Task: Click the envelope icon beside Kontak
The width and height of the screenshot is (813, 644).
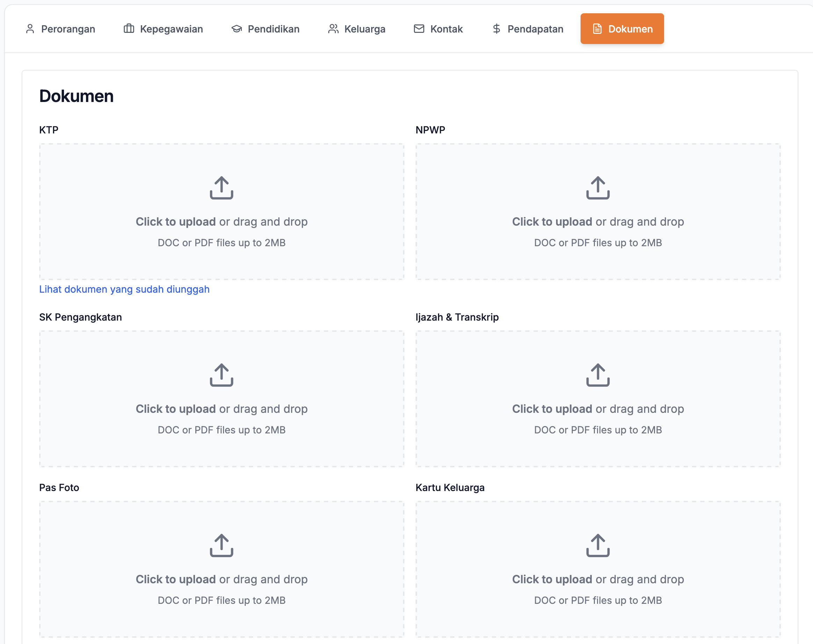Action: tap(419, 29)
